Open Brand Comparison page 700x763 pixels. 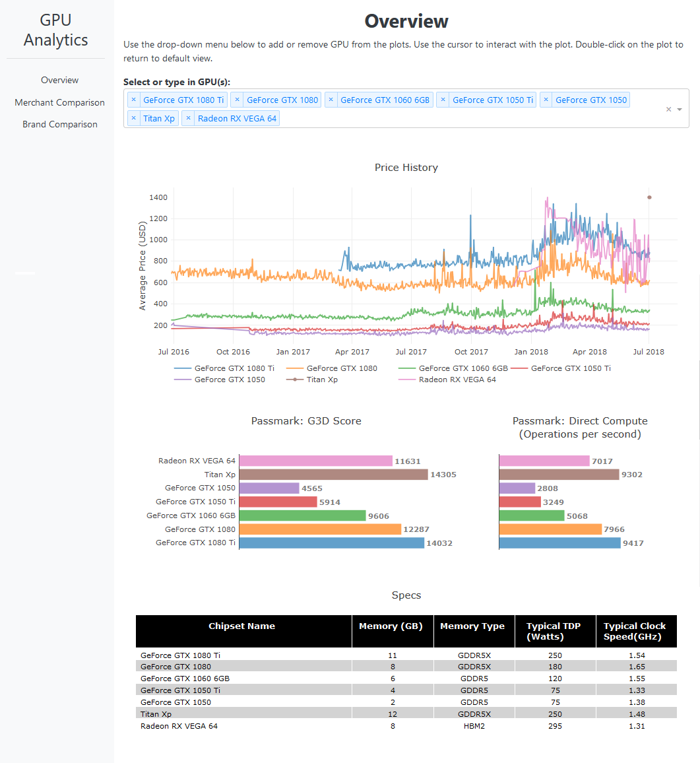click(x=59, y=125)
